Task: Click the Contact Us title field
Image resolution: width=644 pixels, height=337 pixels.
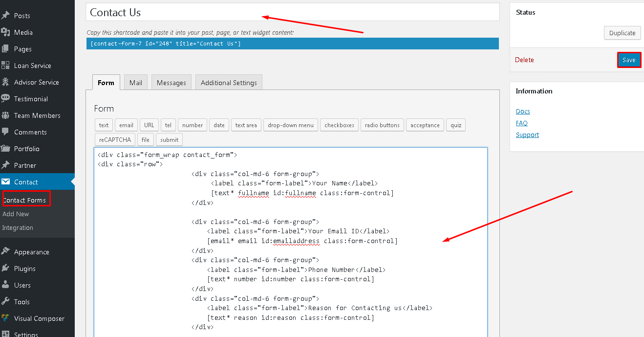Action: (292, 13)
